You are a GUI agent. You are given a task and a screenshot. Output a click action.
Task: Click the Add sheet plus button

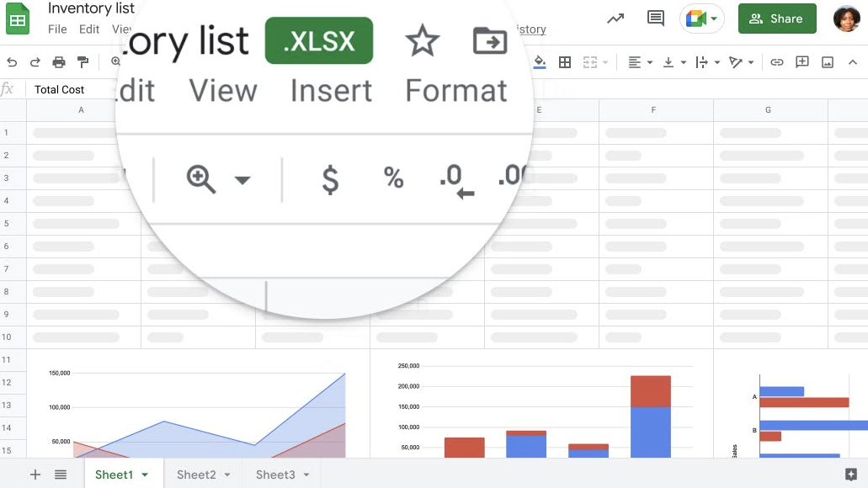point(35,475)
